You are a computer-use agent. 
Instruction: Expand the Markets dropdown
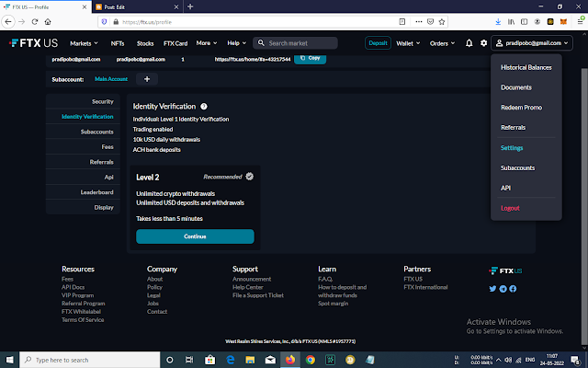tap(84, 43)
